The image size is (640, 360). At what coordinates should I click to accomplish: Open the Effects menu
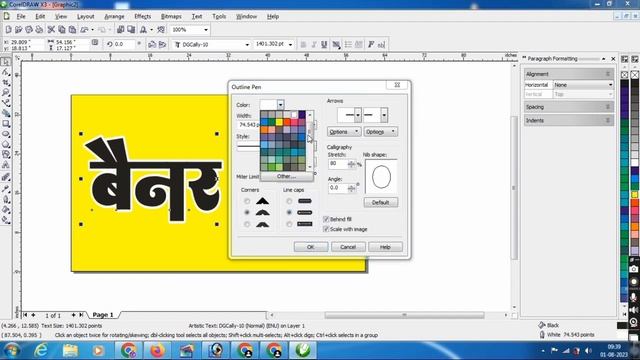coord(142,17)
